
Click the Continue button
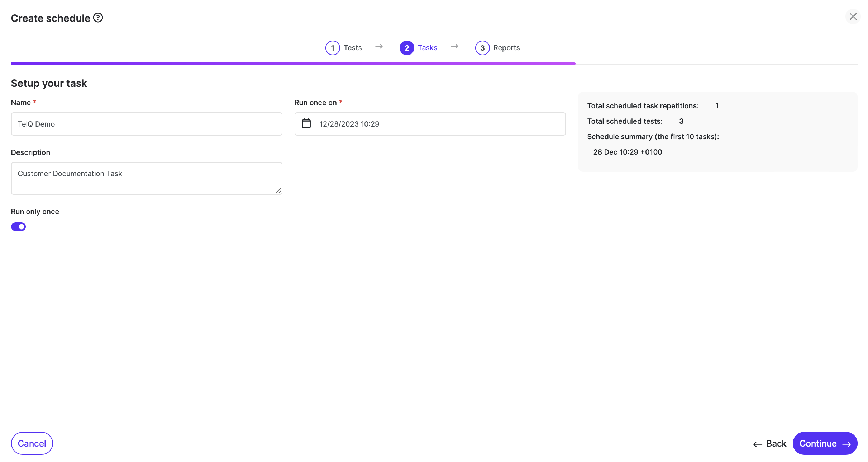pos(825,443)
